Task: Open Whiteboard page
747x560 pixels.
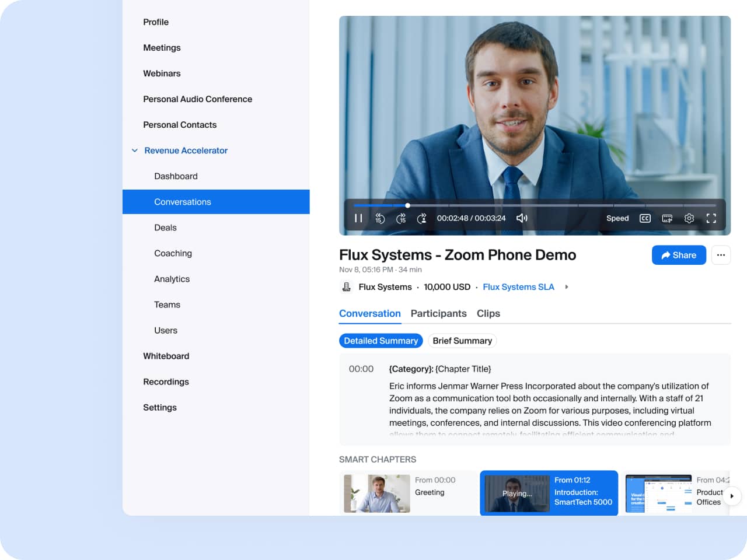Action: click(x=166, y=356)
